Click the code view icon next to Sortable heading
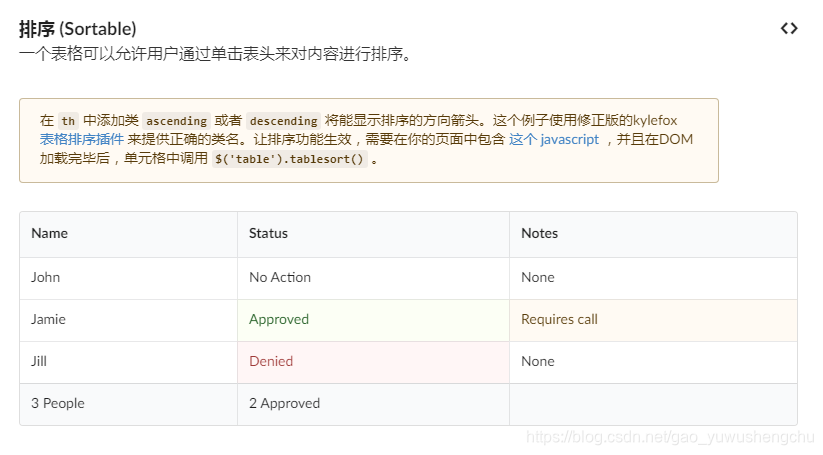The image size is (823, 455). 789,28
